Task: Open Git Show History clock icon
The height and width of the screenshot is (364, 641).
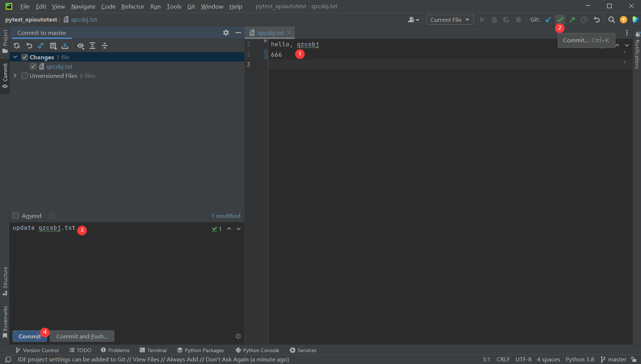Action: [x=584, y=20]
